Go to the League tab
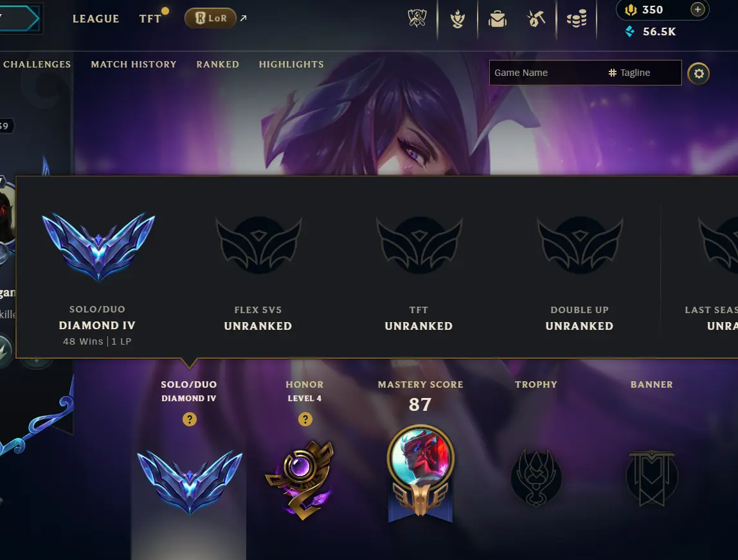 point(96,19)
